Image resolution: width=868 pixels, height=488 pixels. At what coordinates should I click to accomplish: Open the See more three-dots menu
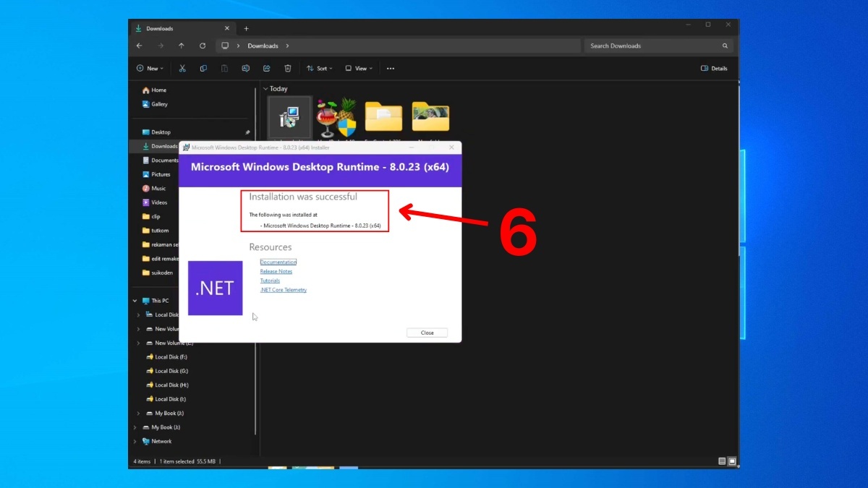coord(391,69)
